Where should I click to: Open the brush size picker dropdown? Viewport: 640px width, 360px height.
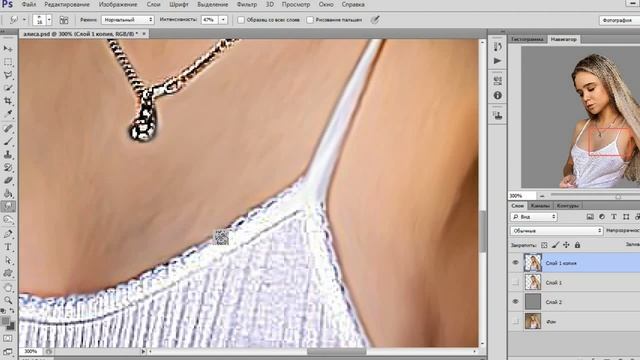click(49, 20)
